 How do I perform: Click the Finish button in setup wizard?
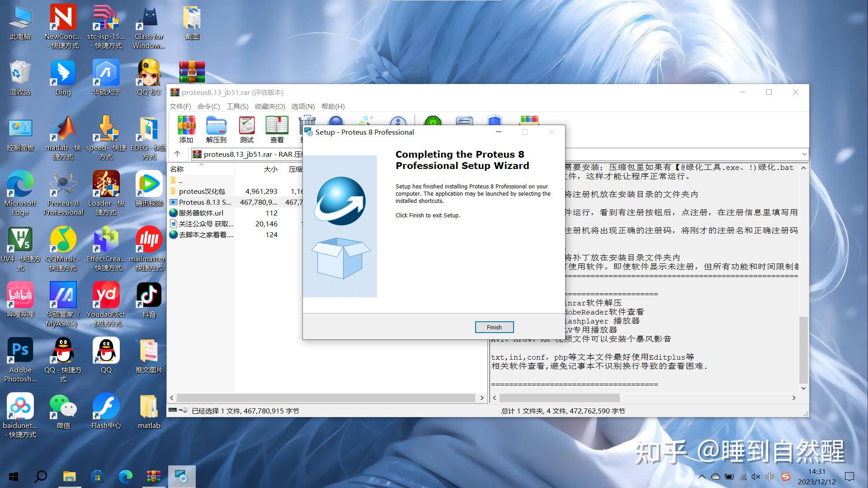coord(494,327)
